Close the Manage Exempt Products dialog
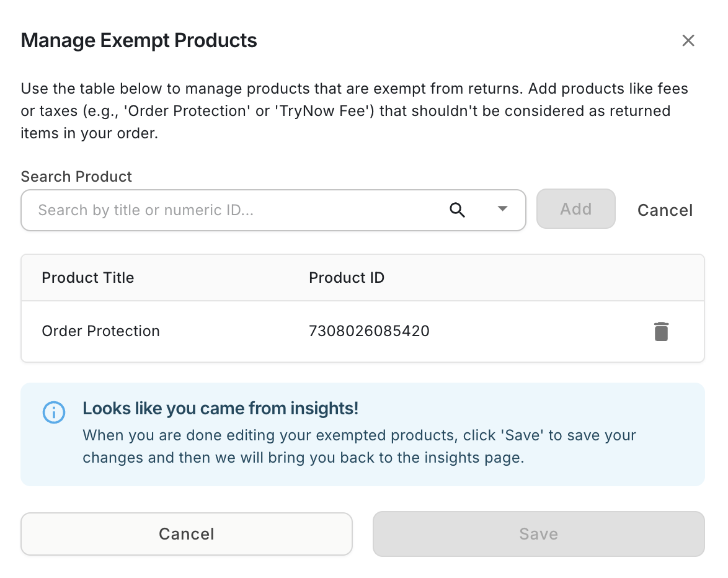 point(688,41)
